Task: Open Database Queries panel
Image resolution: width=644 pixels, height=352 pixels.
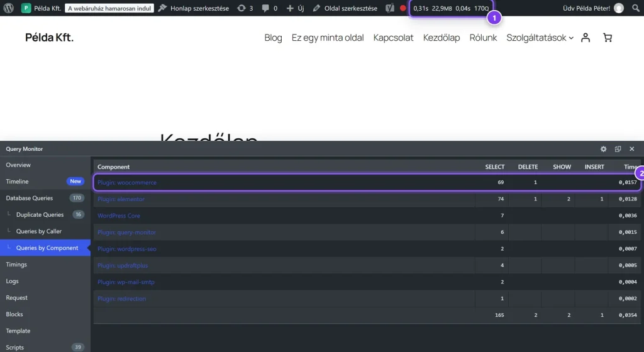Action: 45,198
